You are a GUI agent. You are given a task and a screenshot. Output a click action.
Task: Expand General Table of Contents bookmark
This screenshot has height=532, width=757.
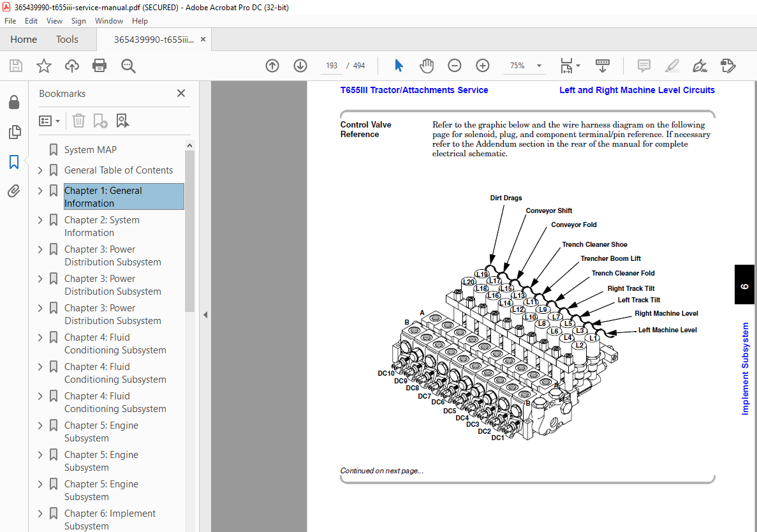coord(40,170)
